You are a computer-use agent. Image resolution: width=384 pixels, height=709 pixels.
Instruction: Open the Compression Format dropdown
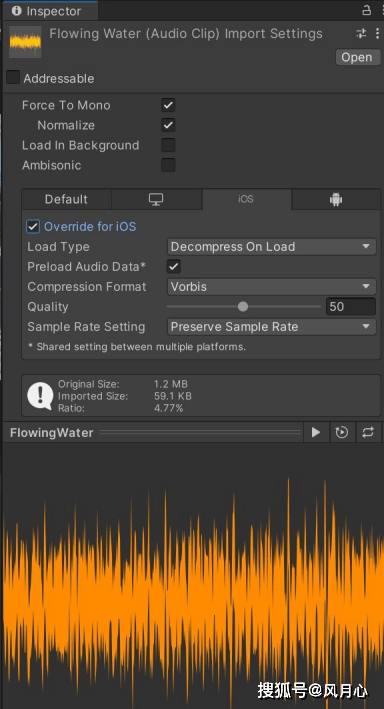(271, 287)
